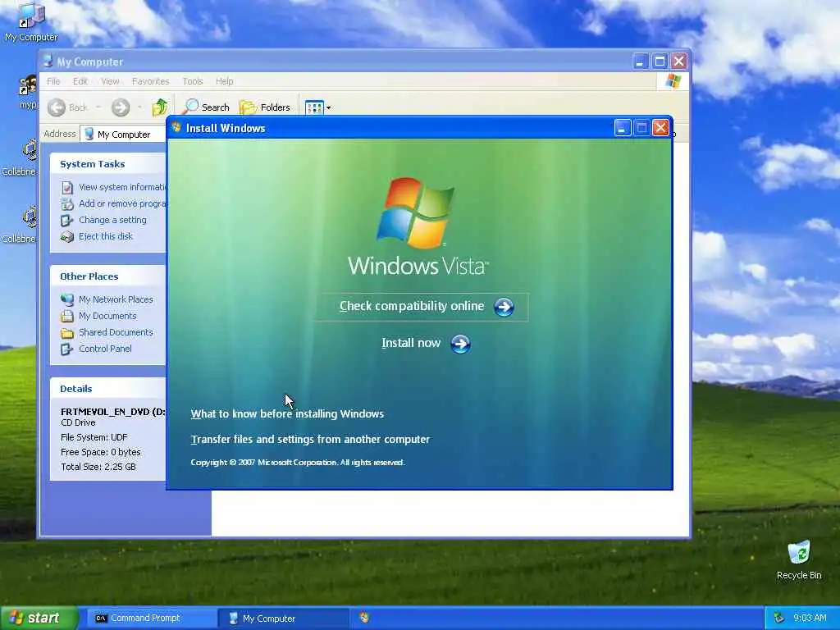The height and width of the screenshot is (630, 840).
Task: Open Edit menu in My Computer
Action: pyautogui.click(x=80, y=81)
